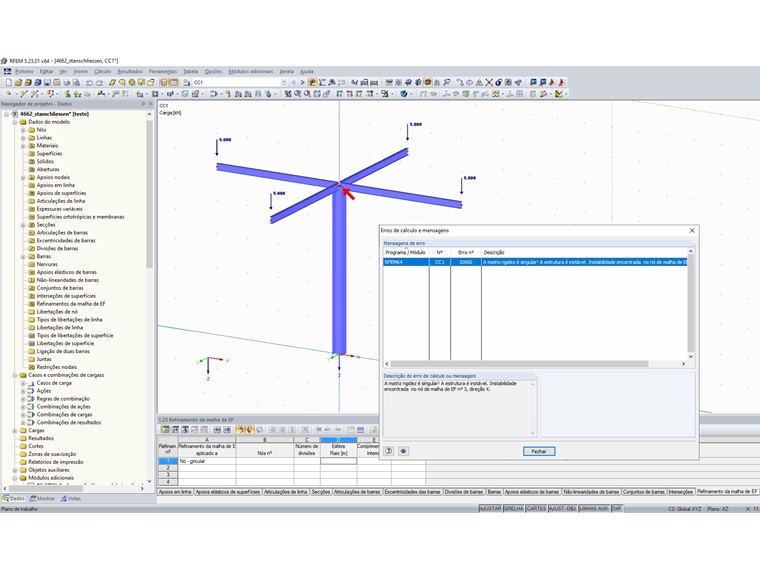Toggle AJUST. OBJ in status bar

point(563,508)
